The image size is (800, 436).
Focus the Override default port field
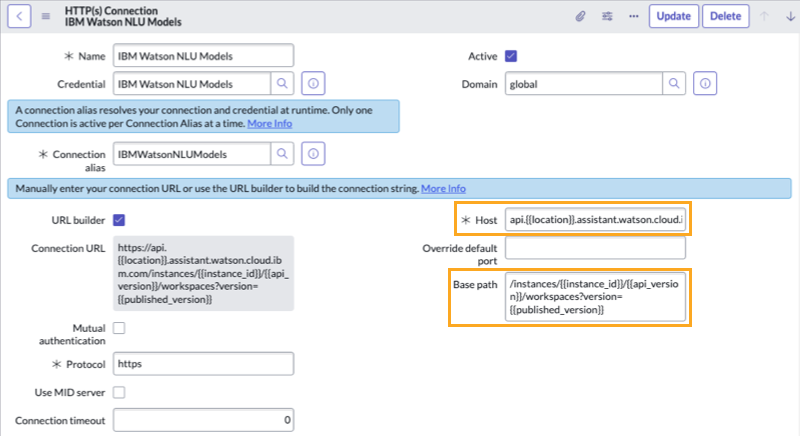[x=595, y=248]
